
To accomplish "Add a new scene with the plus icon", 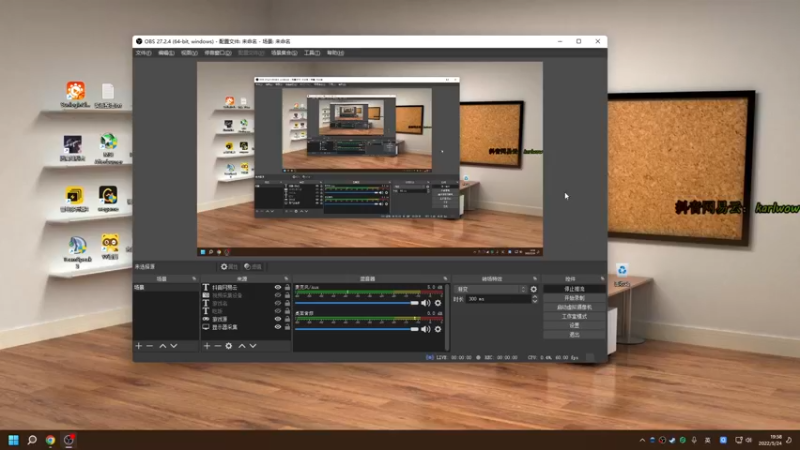I will click(139, 346).
